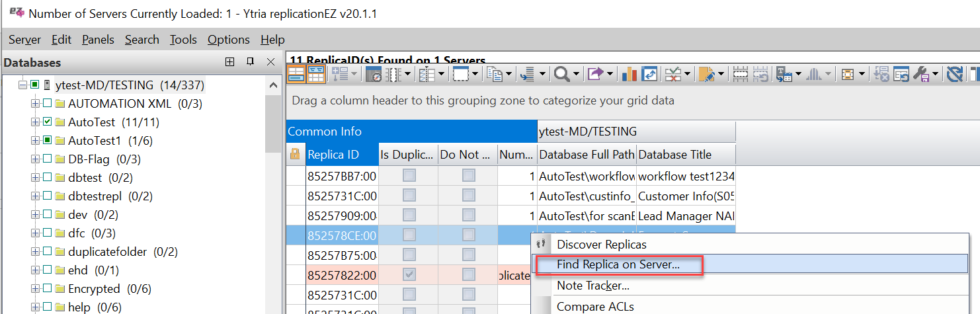Viewport: 980px width, 314px height.
Task: Click the Databases tree scrollbar up arrow
Action: 273,85
